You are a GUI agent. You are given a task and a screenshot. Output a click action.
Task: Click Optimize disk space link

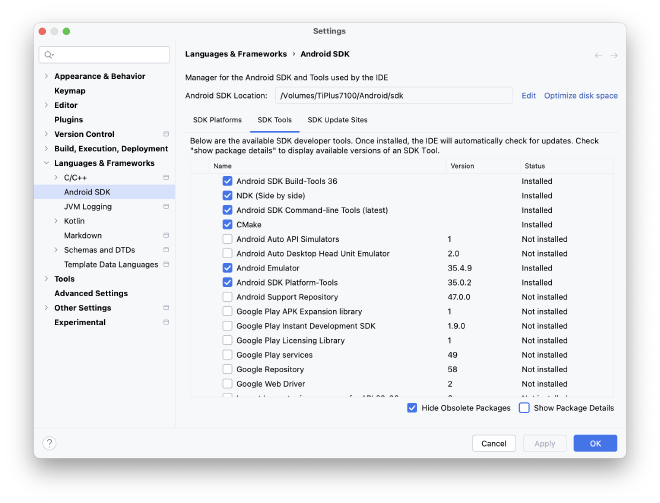click(581, 96)
